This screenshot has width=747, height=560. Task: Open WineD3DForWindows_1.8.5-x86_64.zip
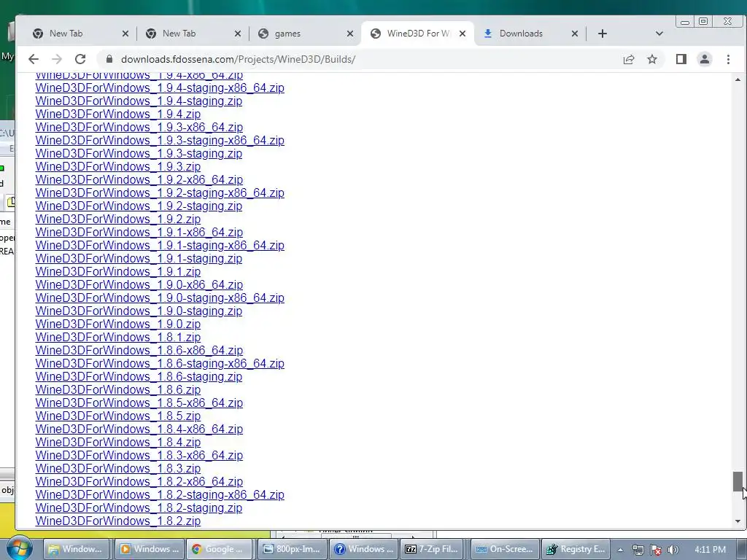pyautogui.click(x=139, y=402)
